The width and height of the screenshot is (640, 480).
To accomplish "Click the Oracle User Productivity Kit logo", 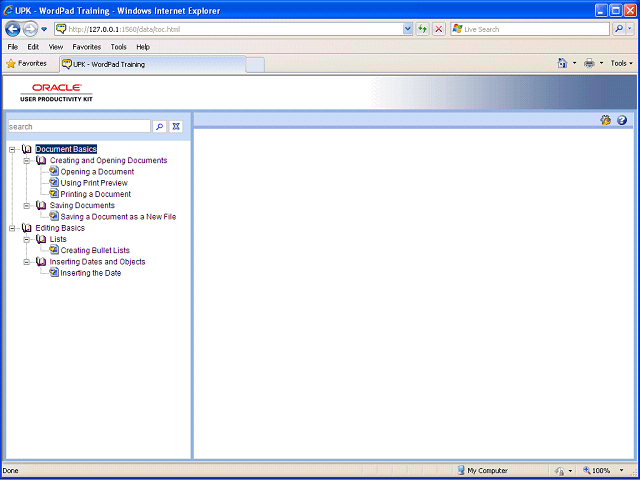I will coord(56,93).
